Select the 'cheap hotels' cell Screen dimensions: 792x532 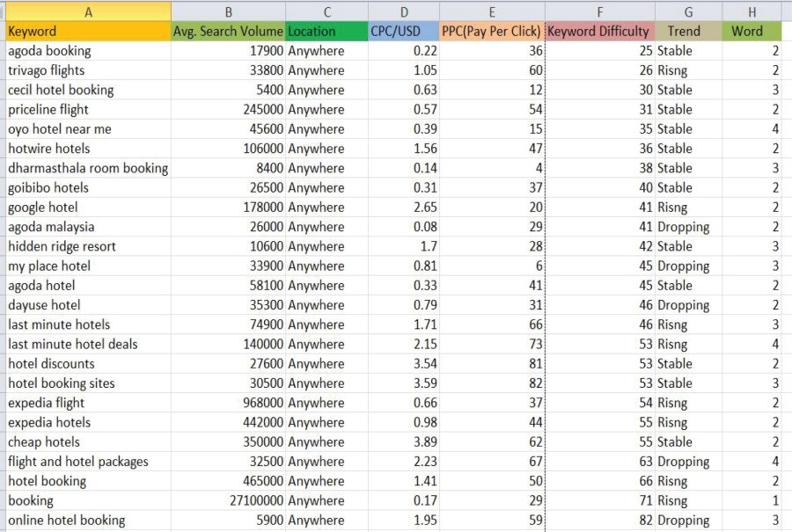pos(88,442)
